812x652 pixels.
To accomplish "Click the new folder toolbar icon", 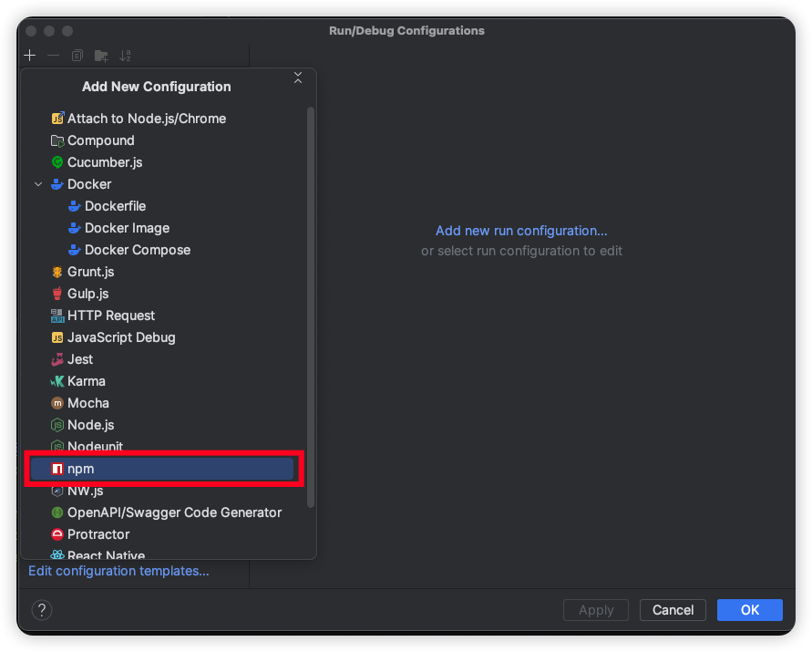I will pyautogui.click(x=101, y=56).
